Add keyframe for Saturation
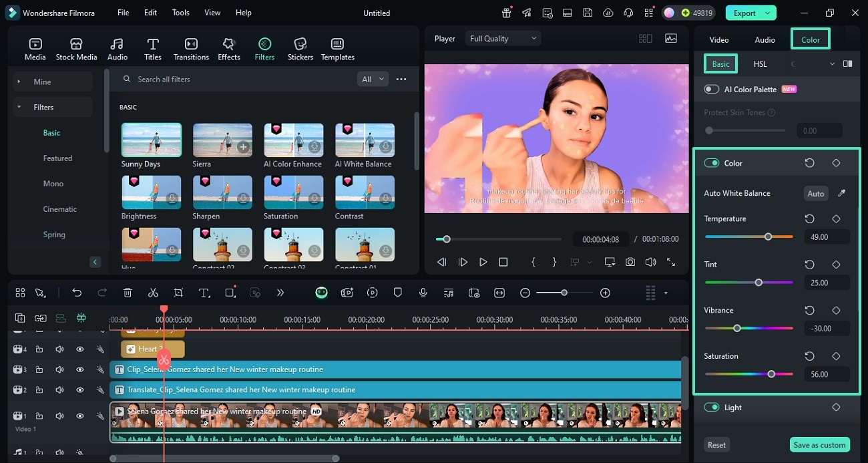 pos(836,356)
